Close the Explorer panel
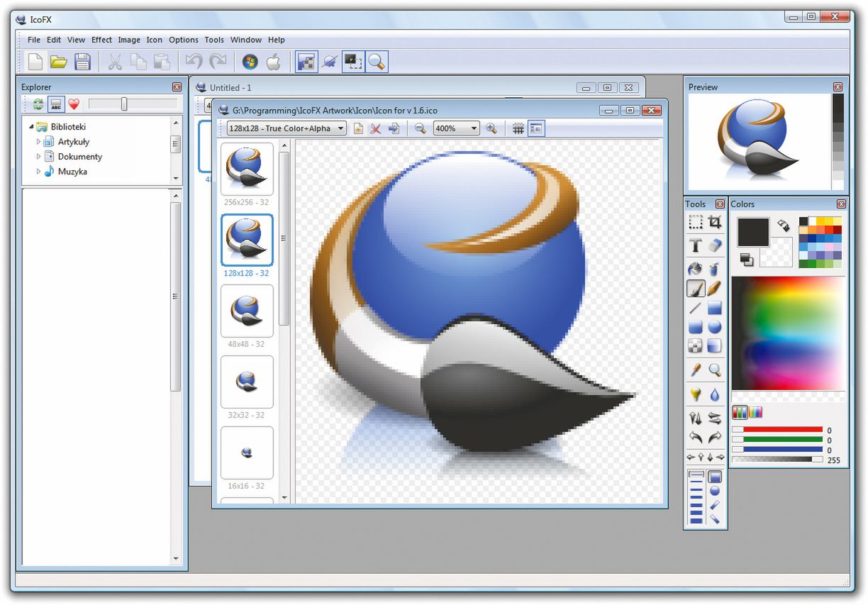 pos(177,87)
